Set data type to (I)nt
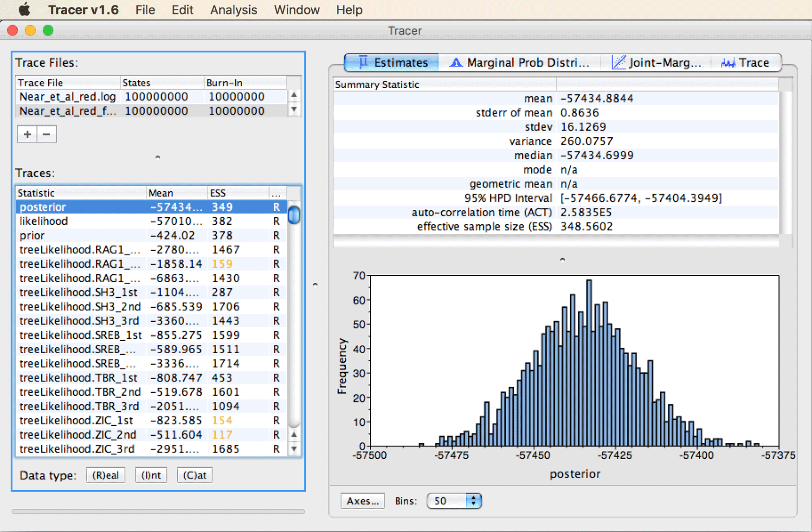Screen dimensions: 812x532 coord(151,475)
